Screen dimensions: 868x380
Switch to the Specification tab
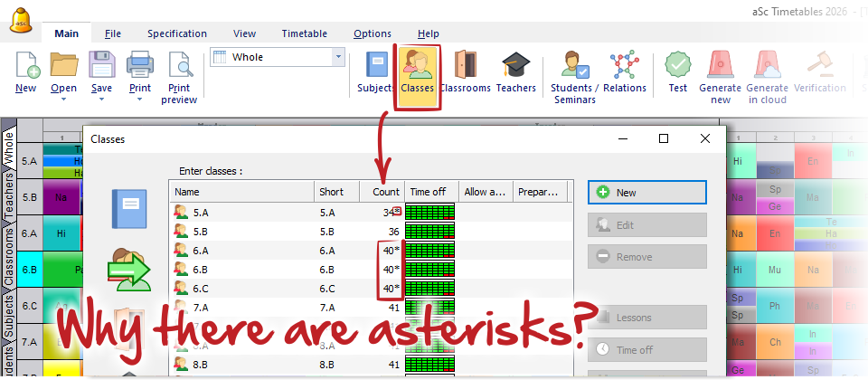point(177,33)
